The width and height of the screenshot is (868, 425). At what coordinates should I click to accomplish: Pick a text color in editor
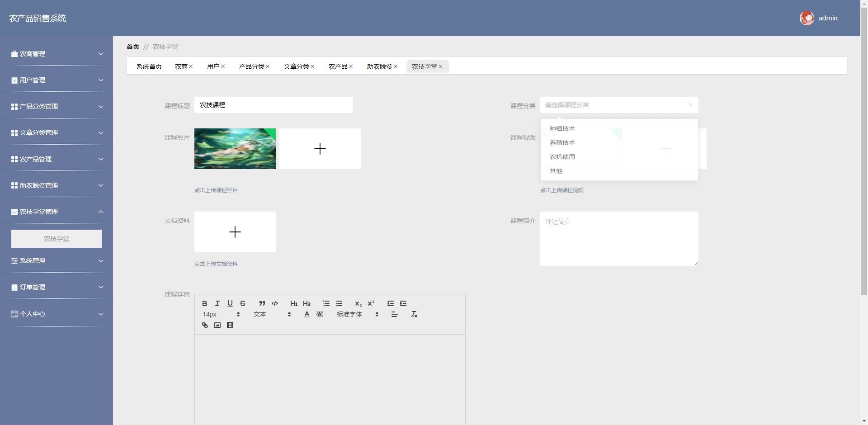tap(307, 314)
